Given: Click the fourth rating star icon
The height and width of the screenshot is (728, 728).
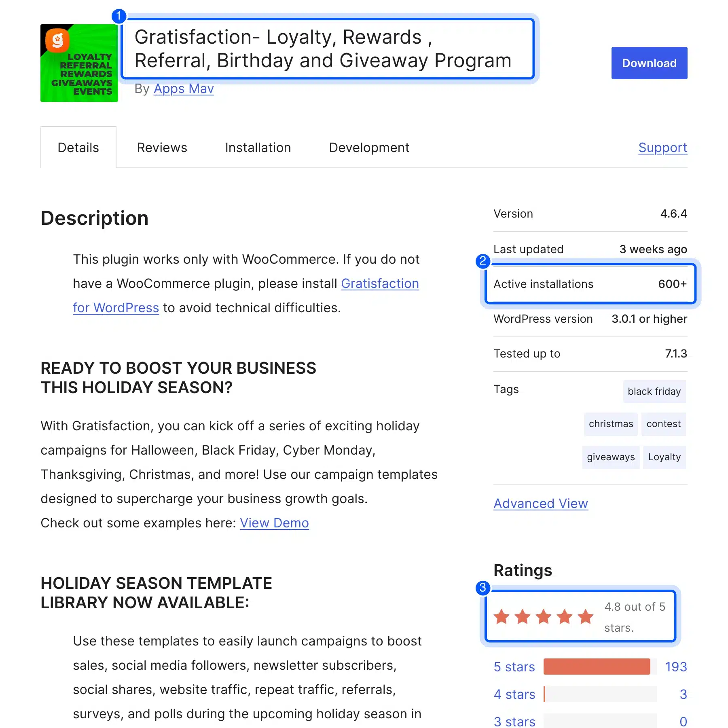Looking at the screenshot, I should pyautogui.click(x=565, y=617).
